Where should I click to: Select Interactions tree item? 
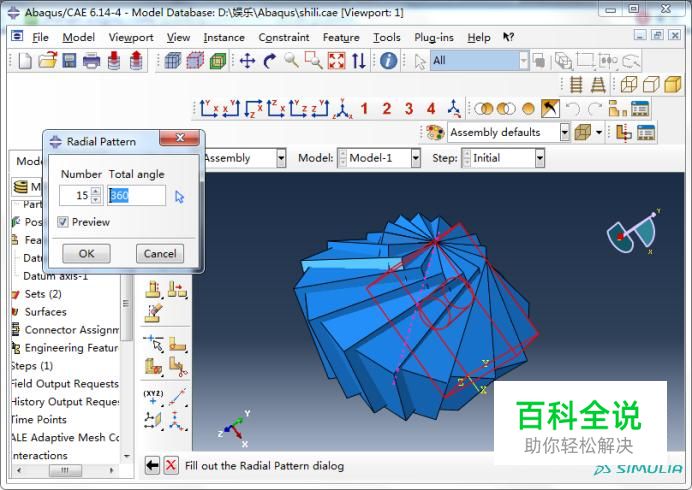pyautogui.click(x=40, y=455)
